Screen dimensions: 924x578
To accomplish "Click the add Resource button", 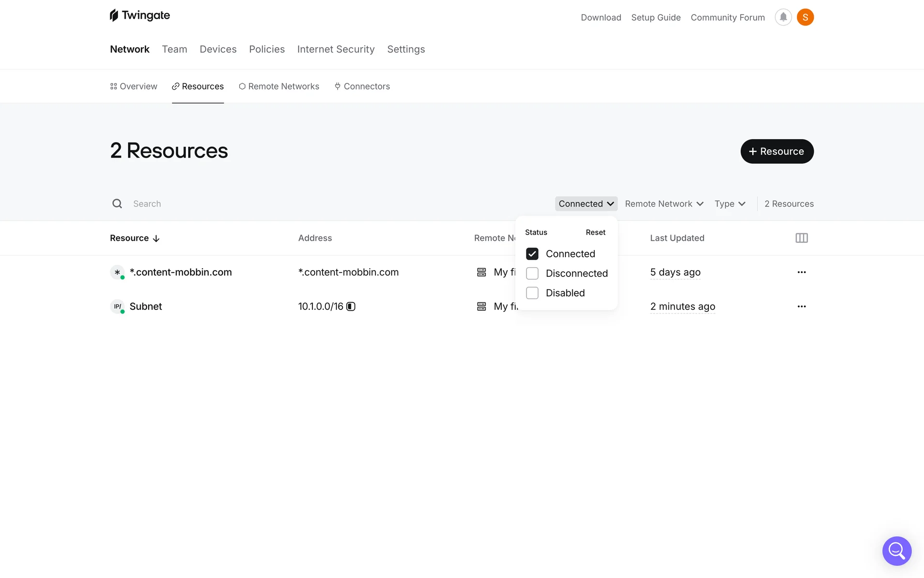I will (777, 151).
